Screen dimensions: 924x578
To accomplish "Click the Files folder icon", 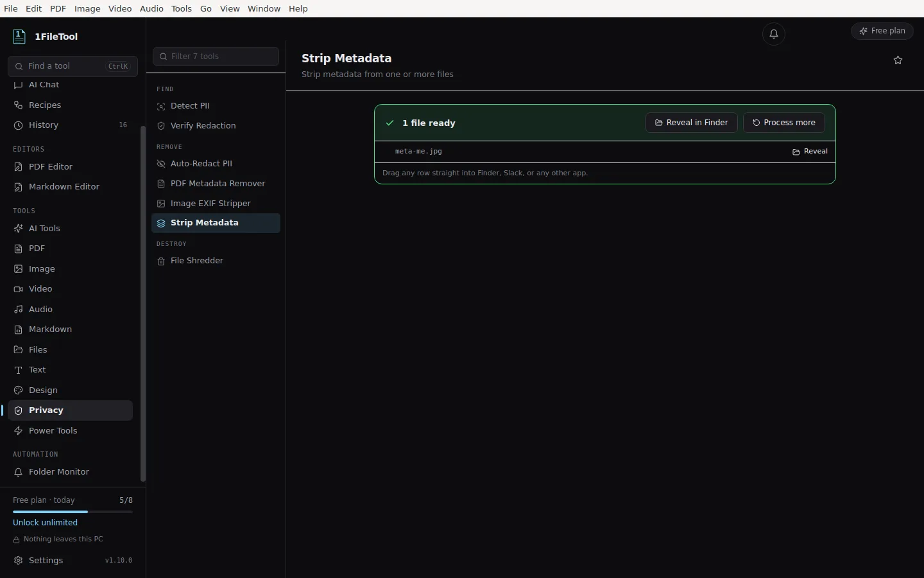I will (19, 350).
